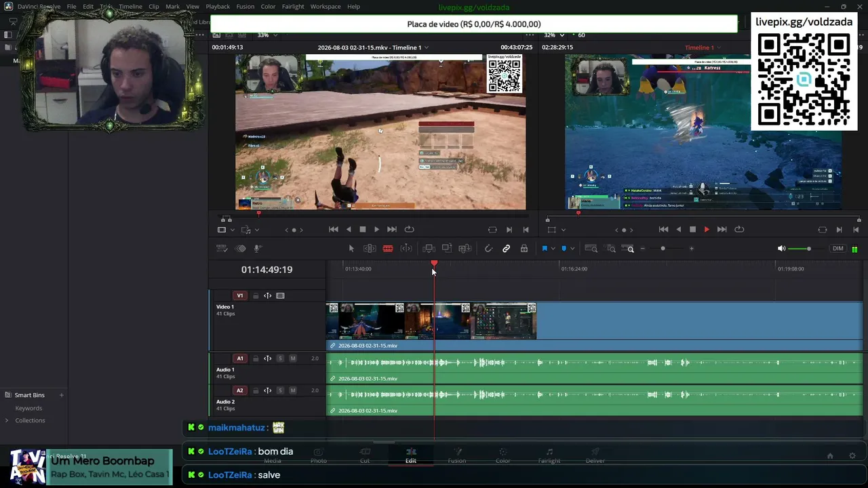Go to first frame in timeline viewer

(663, 230)
